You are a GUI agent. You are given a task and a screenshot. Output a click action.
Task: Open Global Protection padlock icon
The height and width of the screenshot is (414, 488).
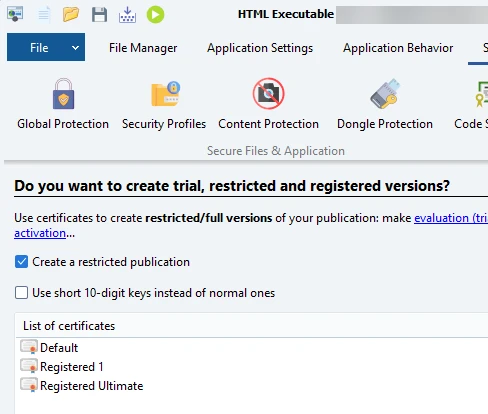[63, 94]
